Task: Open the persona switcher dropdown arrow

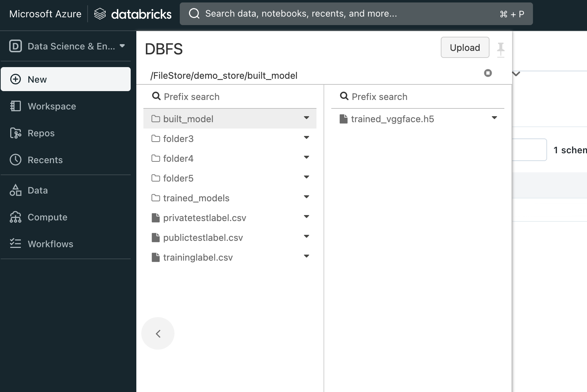Action: (122, 46)
